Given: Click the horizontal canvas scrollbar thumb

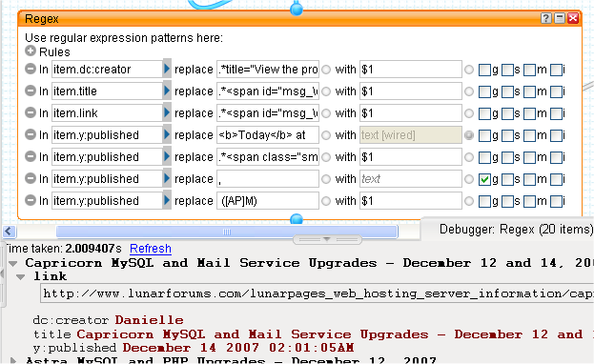Looking at the screenshot, I should click(227, 232).
